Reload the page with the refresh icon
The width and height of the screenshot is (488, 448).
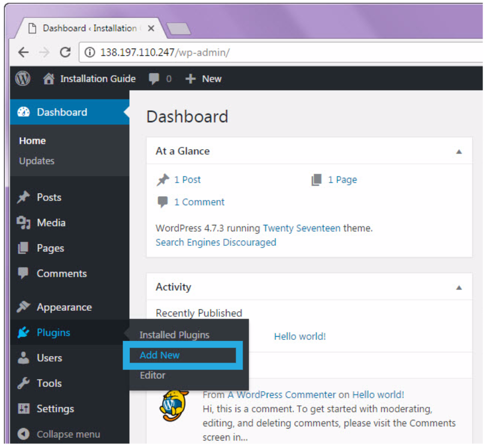[x=65, y=52]
